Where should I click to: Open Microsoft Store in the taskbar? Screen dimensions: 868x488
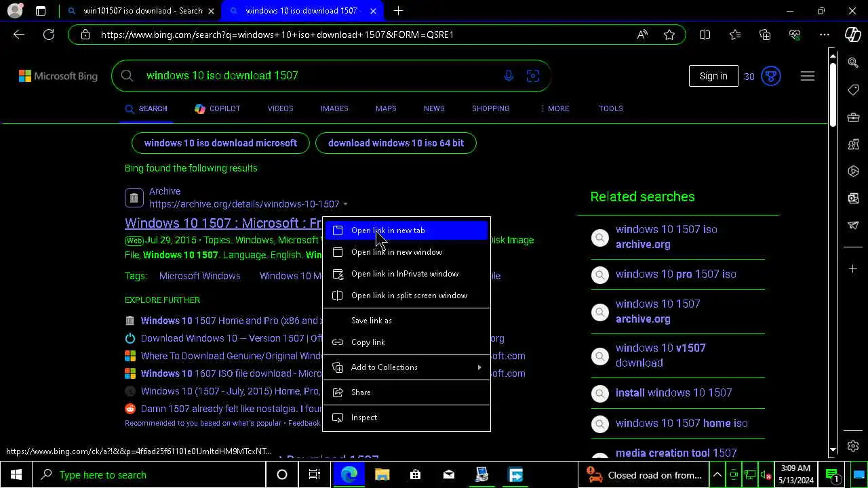415,474
